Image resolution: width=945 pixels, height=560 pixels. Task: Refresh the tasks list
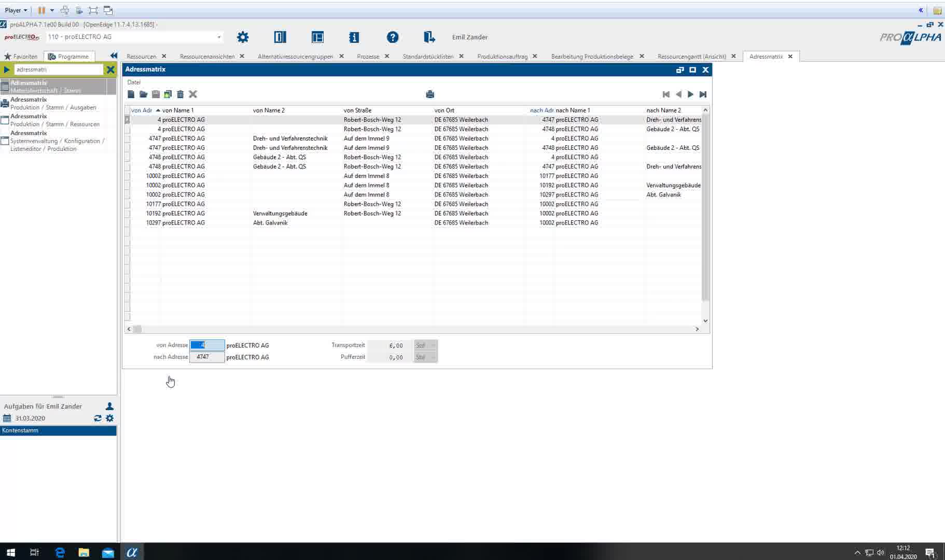(x=98, y=418)
